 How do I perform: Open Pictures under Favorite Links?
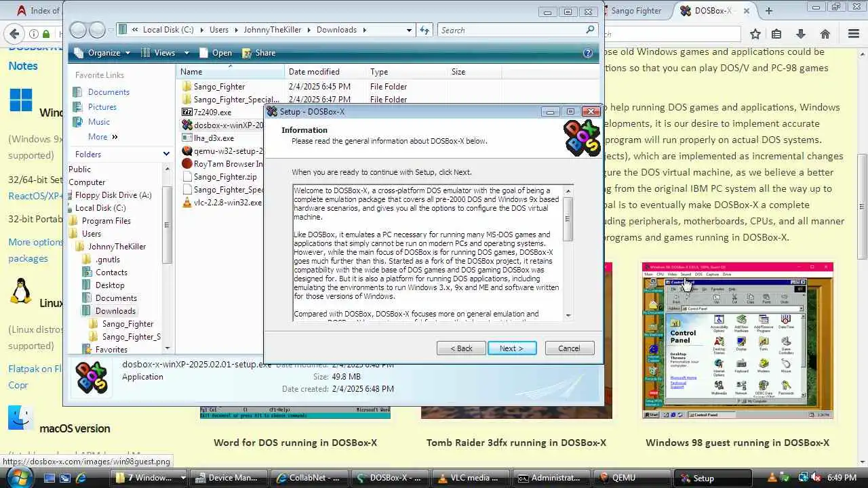pyautogui.click(x=102, y=107)
